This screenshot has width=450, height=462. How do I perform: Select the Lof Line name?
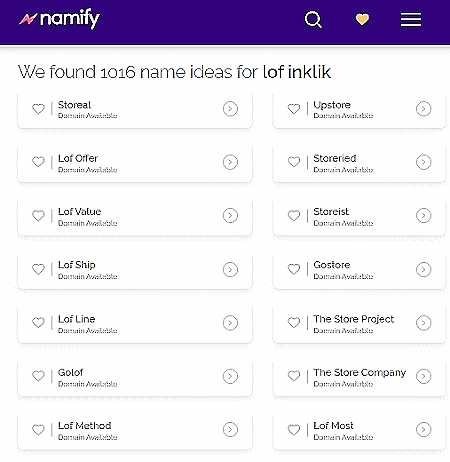tap(77, 319)
